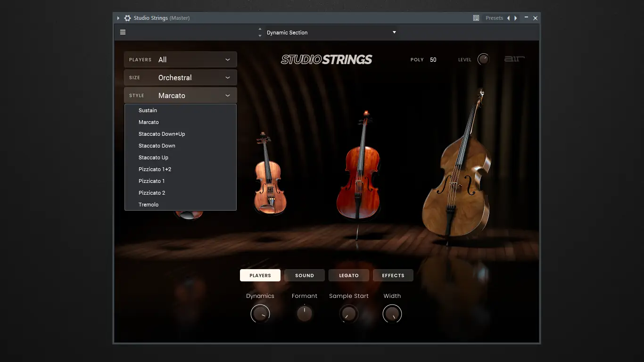
Task: Click the Dynamics knob
Action: (260, 313)
